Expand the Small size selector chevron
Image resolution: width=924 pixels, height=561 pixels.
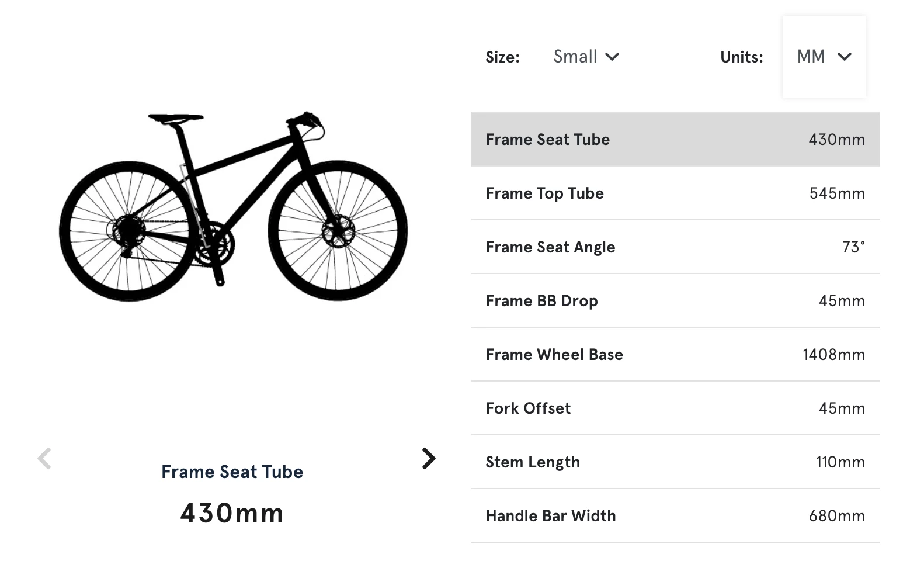pos(613,57)
